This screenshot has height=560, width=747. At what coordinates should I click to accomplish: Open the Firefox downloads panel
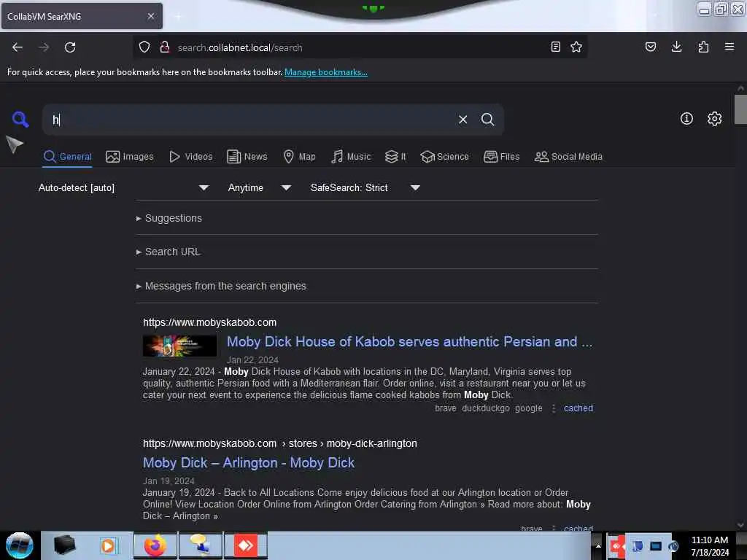point(676,47)
